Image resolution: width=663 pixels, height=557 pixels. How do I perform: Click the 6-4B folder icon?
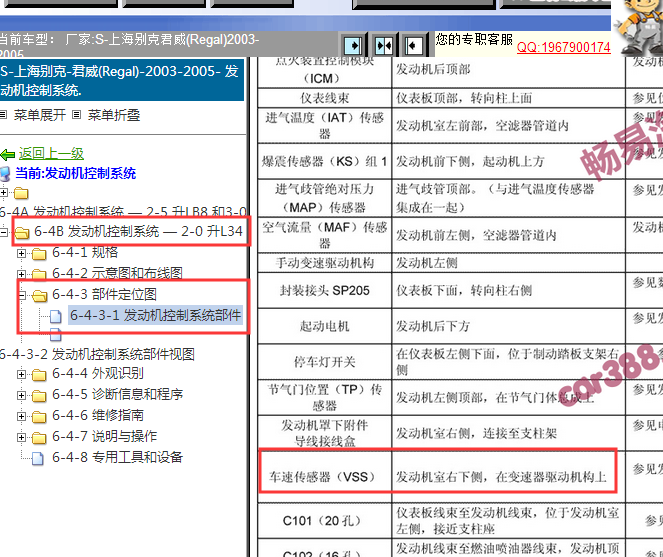tap(22, 232)
